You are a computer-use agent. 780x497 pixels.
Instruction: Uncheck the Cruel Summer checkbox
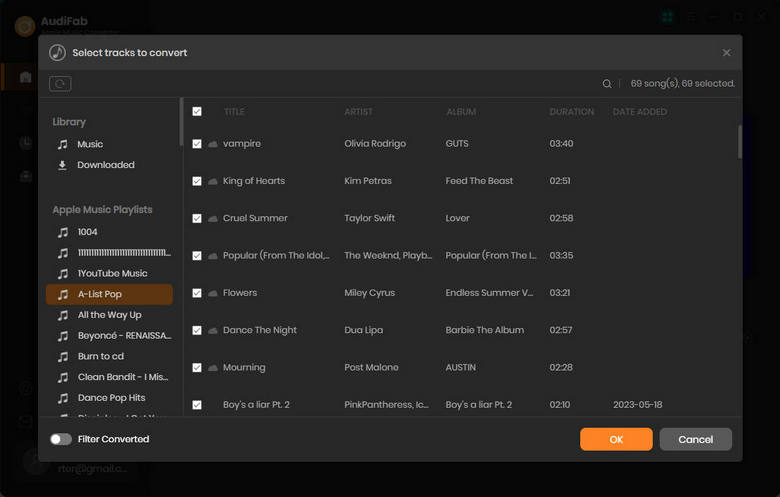pyautogui.click(x=197, y=218)
